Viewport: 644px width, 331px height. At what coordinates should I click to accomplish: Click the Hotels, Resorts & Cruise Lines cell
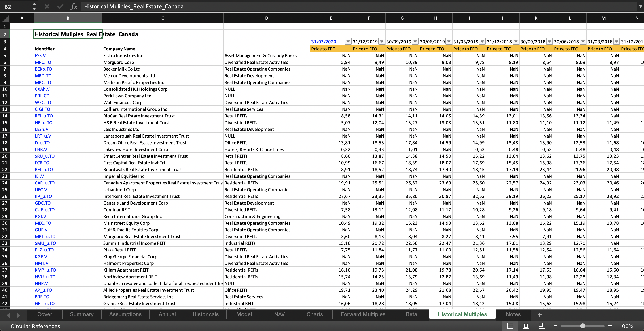[267, 149]
